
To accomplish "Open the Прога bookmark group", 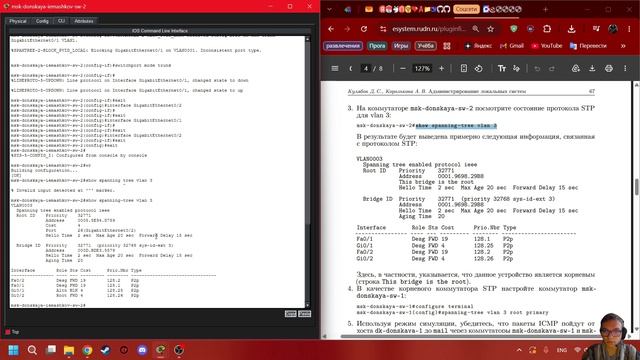I will point(377,46).
